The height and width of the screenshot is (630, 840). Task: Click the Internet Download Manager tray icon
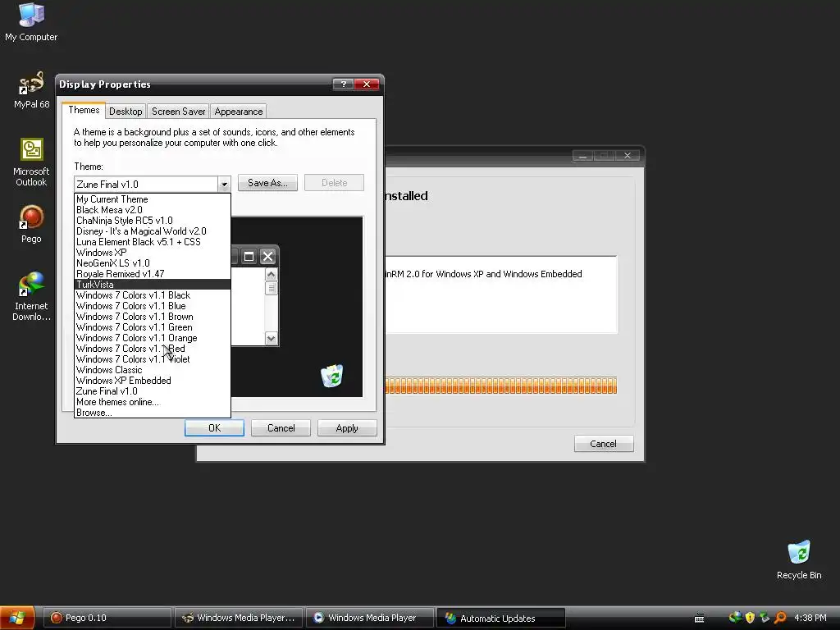736,618
